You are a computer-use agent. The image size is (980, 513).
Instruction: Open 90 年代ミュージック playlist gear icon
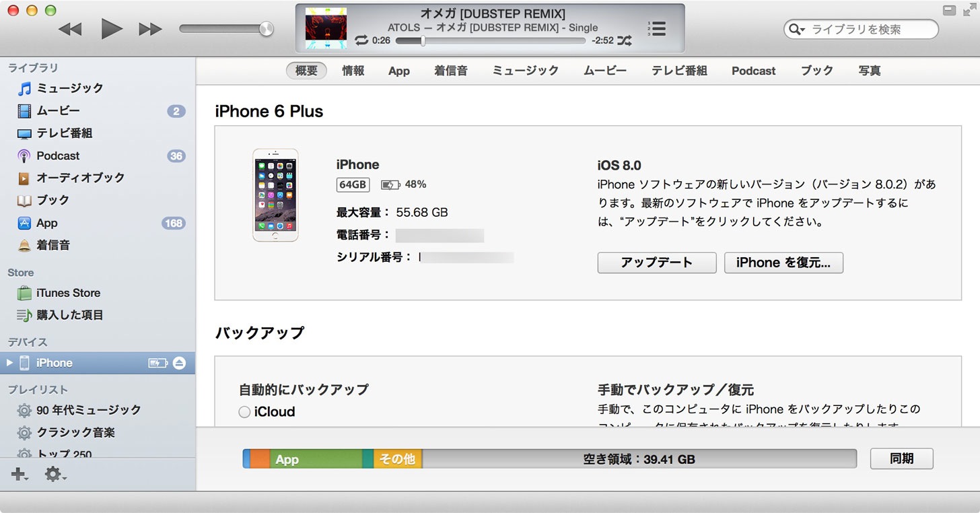[x=24, y=410]
